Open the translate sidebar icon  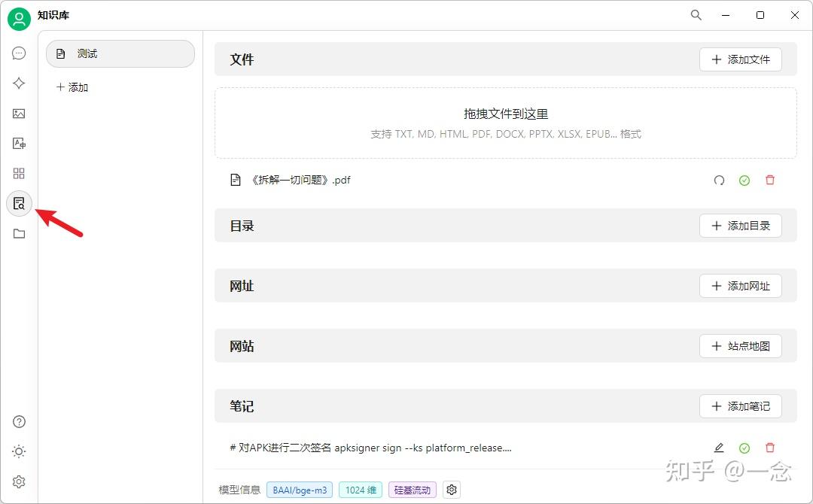point(19,144)
